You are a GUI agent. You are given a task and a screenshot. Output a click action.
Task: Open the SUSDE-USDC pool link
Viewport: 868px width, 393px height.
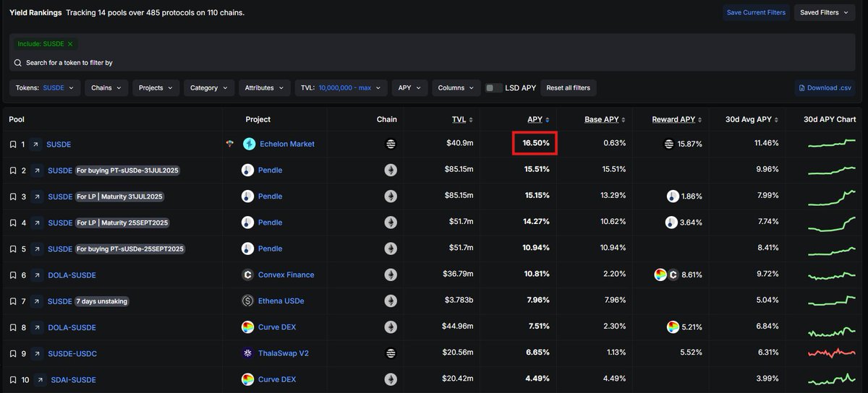click(x=72, y=354)
